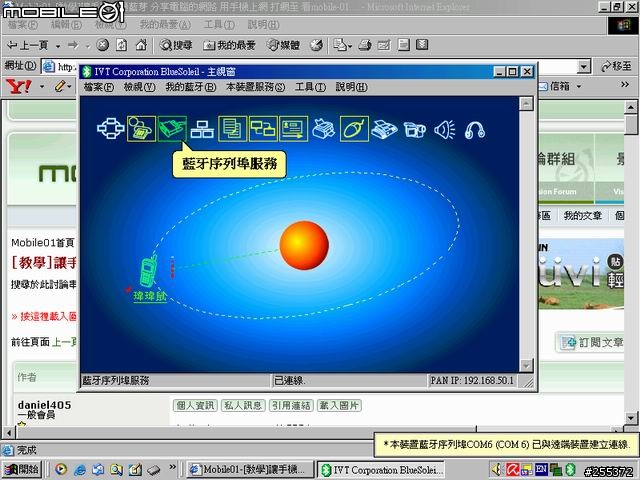Open the Yahoo pencil tool dropdown arrow
The image size is (640, 480).
[69, 86]
